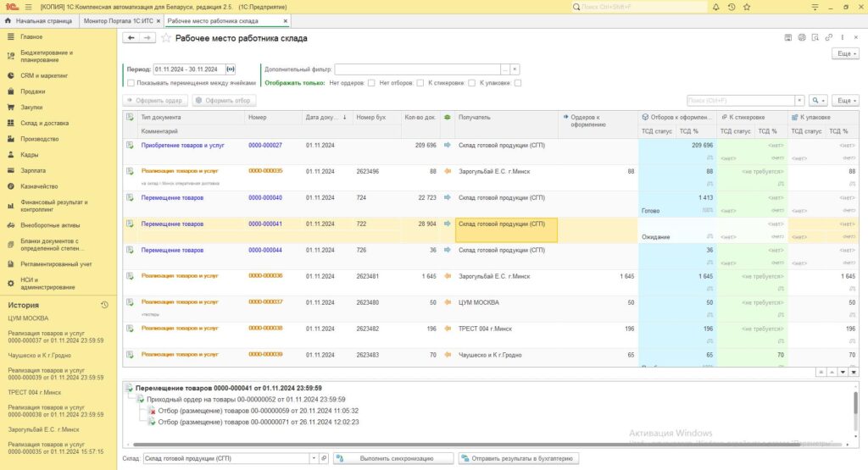Open the 'Еще' dropdown above the table

[x=845, y=100]
